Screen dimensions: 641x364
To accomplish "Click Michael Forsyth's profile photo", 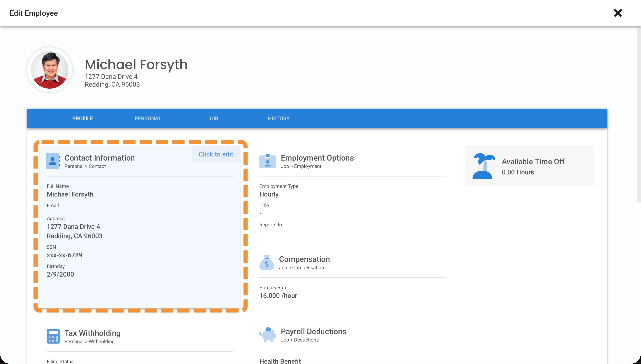I will pos(50,70).
